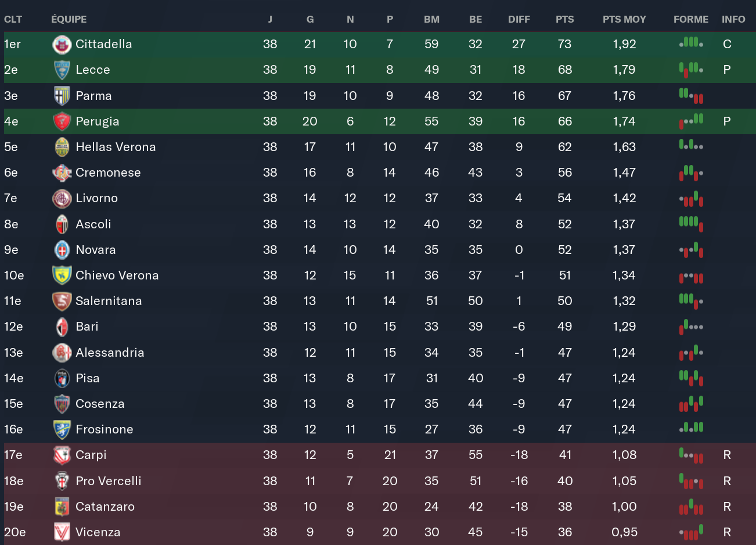Click the FORME column header
Image resolution: width=756 pixels, height=545 pixels.
[x=690, y=19]
